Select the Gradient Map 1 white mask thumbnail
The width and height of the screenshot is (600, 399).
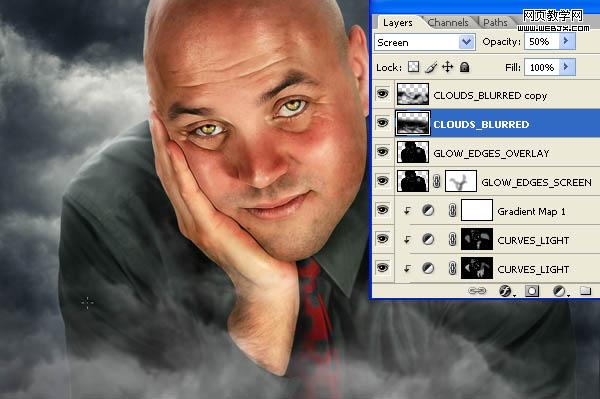click(x=477, y=210)
